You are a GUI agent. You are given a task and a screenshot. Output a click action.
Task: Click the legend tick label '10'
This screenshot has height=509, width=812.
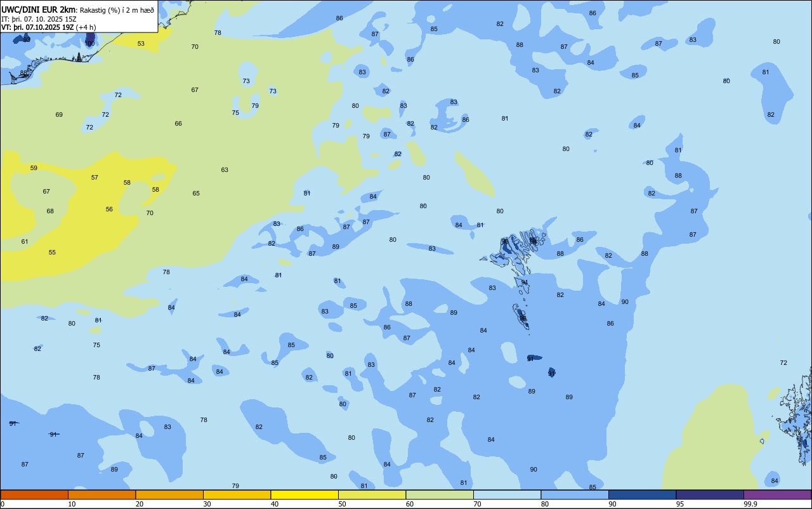[x=72, y=504]
